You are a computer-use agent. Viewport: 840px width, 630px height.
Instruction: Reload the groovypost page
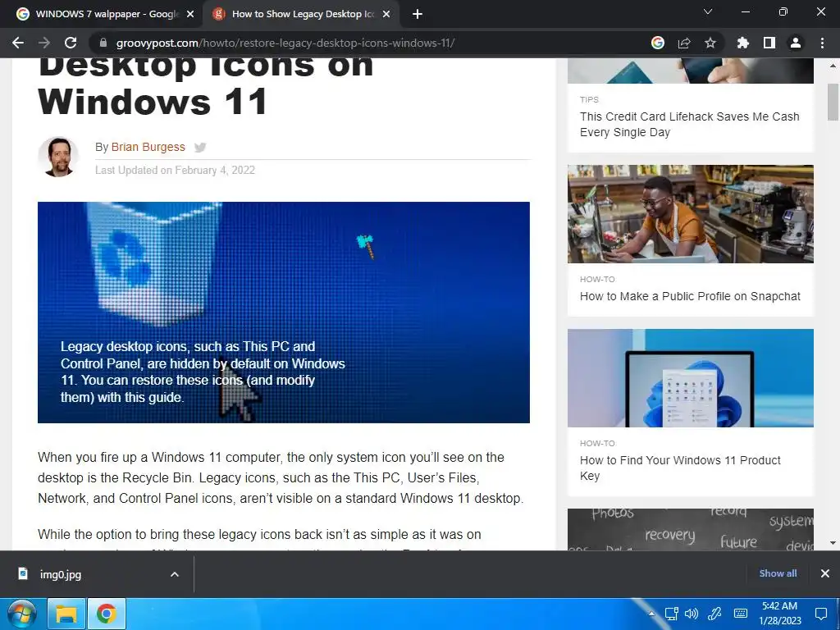pyautogui.click(x=71, y=43)
